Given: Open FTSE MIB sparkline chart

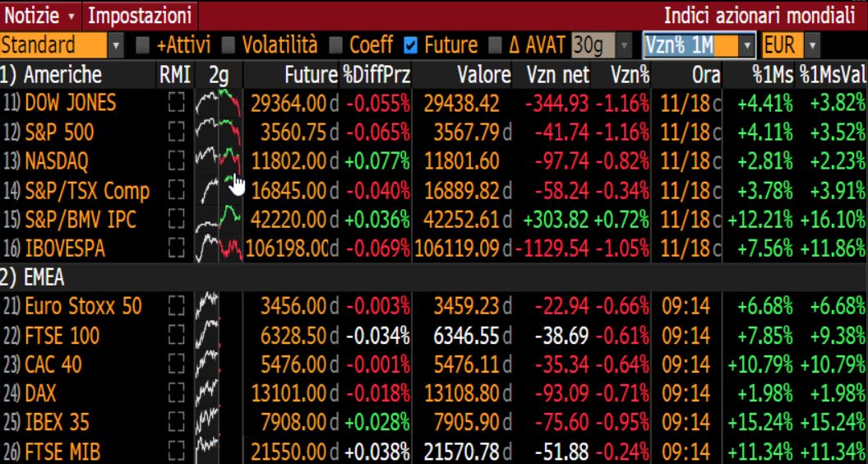Looking at the screenshot, I should click(x=219, y=451).
